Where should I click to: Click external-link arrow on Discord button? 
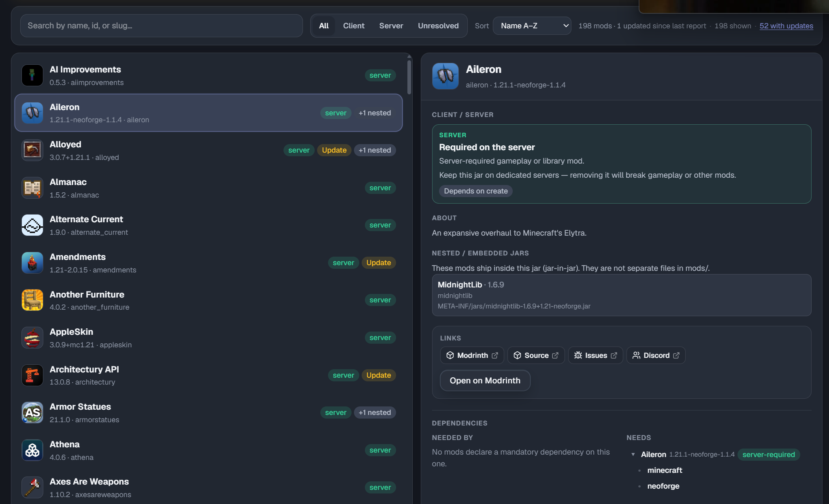point(676,355)
